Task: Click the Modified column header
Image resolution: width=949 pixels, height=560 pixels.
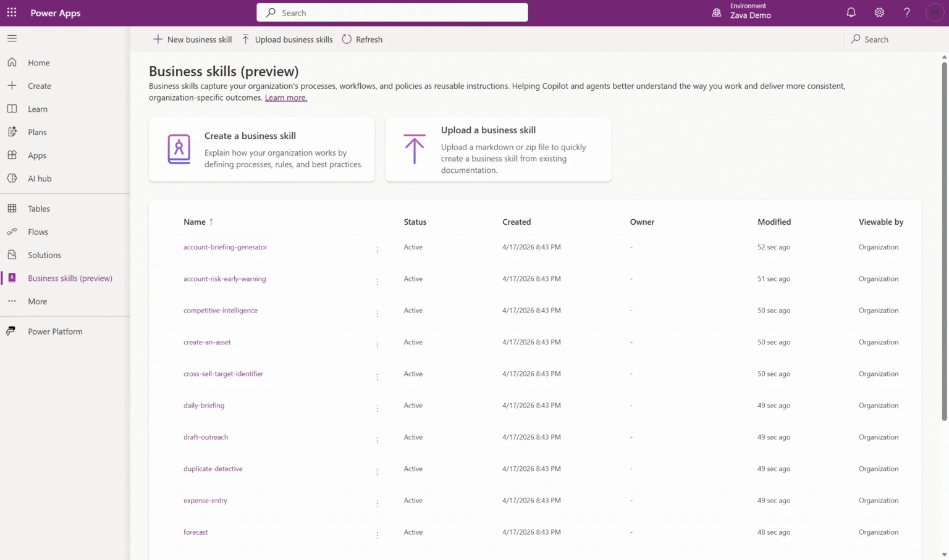Action: 774,222
